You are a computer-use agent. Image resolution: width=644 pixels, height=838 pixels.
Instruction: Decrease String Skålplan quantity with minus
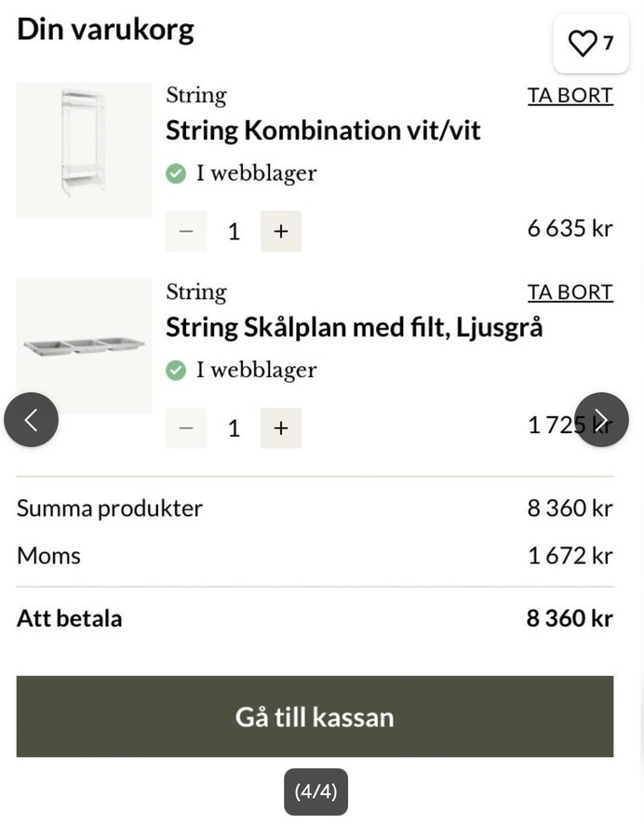186,428
